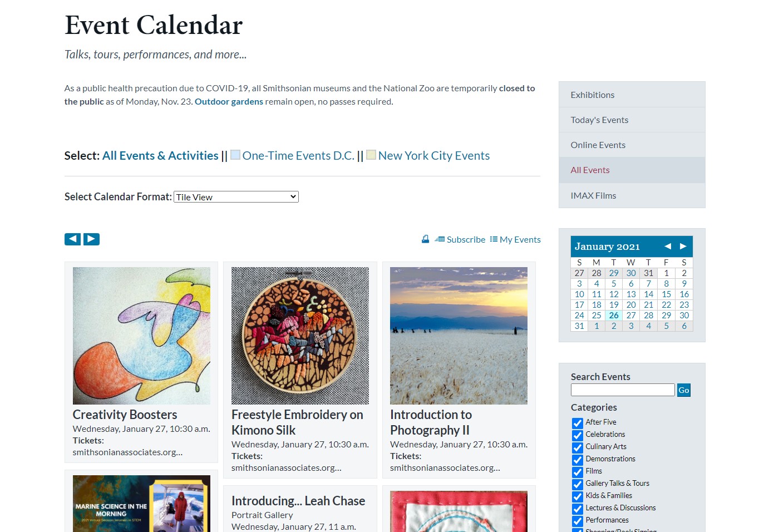The width and height of the screenshot is (764, 532).
Task: Open IMAX Films sidebar item
Action: tap(632, 195)
